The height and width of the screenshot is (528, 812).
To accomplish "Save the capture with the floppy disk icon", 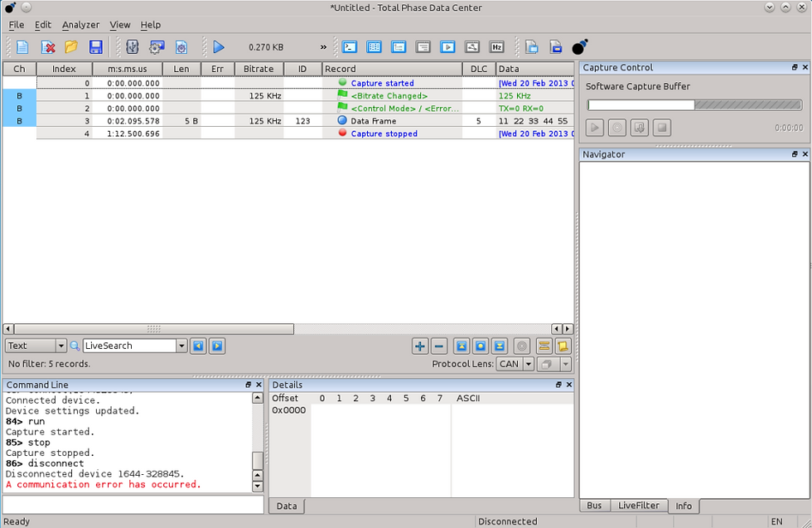I will click(x=96, y=47).
